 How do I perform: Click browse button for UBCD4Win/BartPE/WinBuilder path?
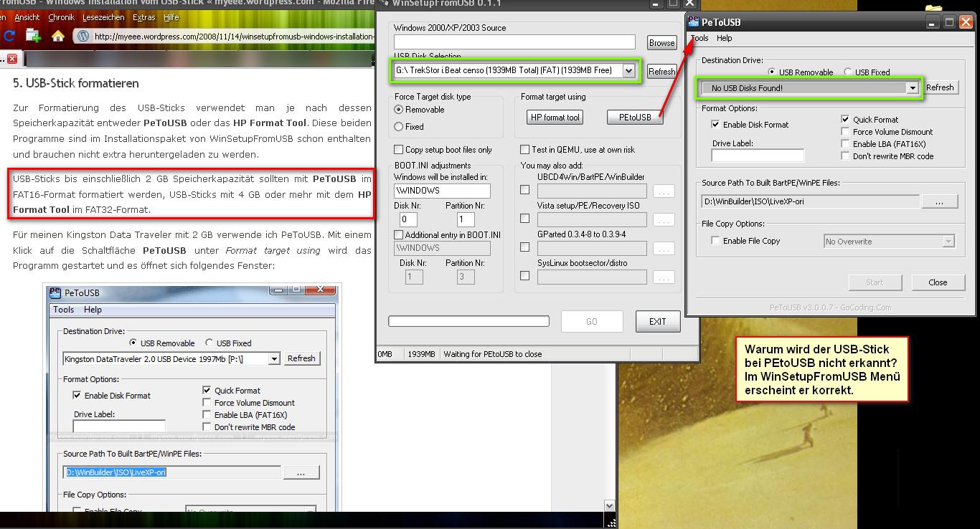coord(664,191)
